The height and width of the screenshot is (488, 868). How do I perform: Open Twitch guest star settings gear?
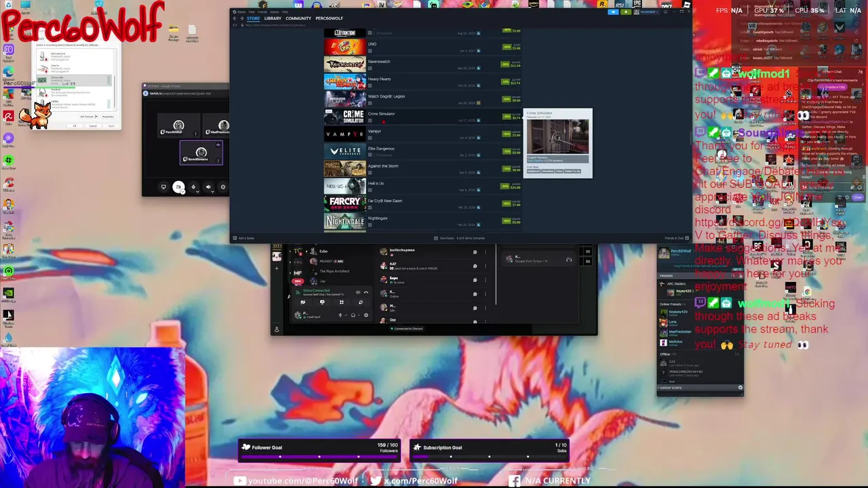point(223,187)
